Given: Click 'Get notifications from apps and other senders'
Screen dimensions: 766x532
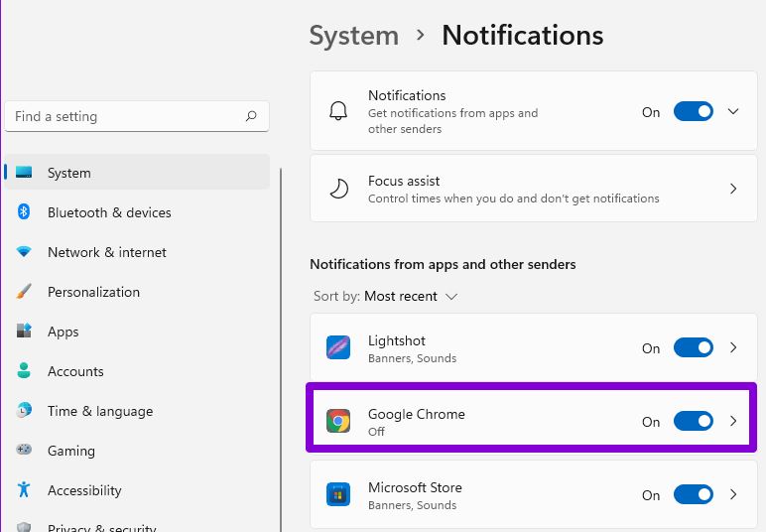Looking at the screenshot, I should coord(452,121).
